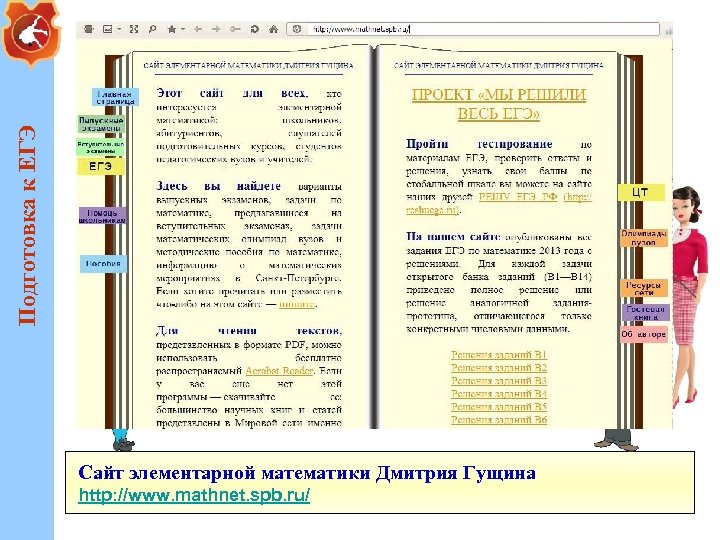Viewport: 720px width, 540px height.
Task: Click the magnifier search icon in the toolbar
Action: 152,29
